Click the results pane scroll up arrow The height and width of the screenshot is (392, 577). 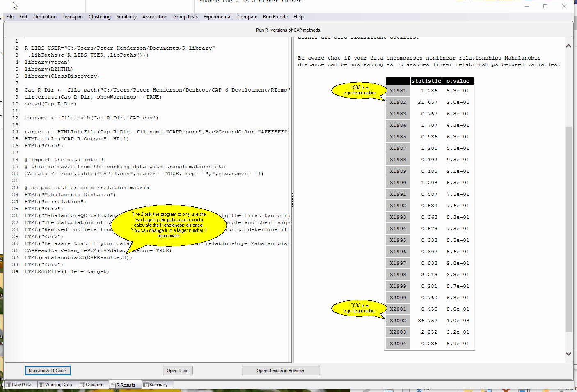pyautogui.click(x=568, y=46)
